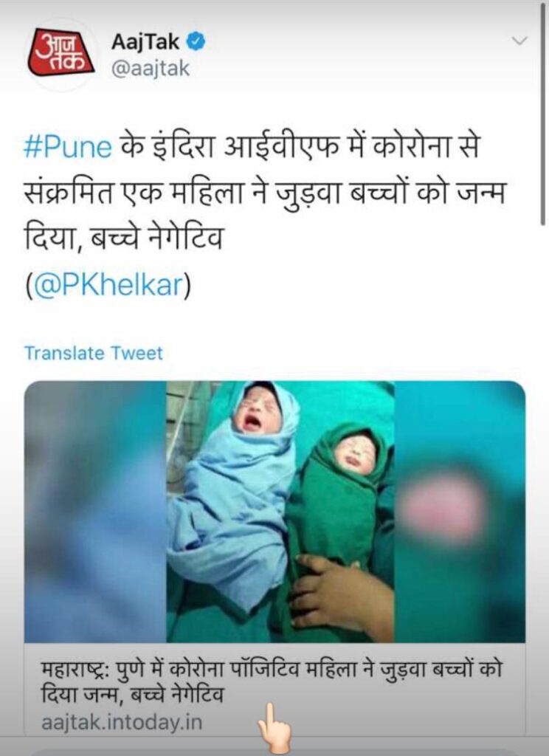Click Translate Tweet
This screenshot has width=549, height=756.
coord(94,353)
